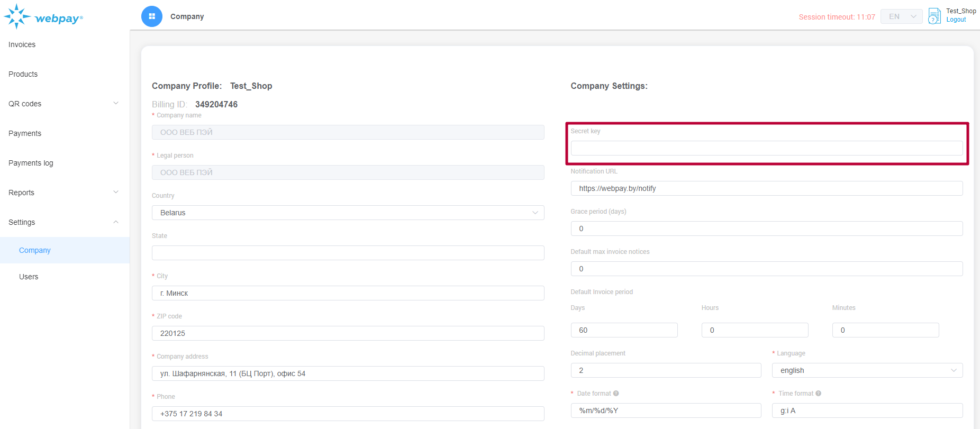The image size is (980, 429).
Task: Open the Users settings page
Action: [29, 277]
